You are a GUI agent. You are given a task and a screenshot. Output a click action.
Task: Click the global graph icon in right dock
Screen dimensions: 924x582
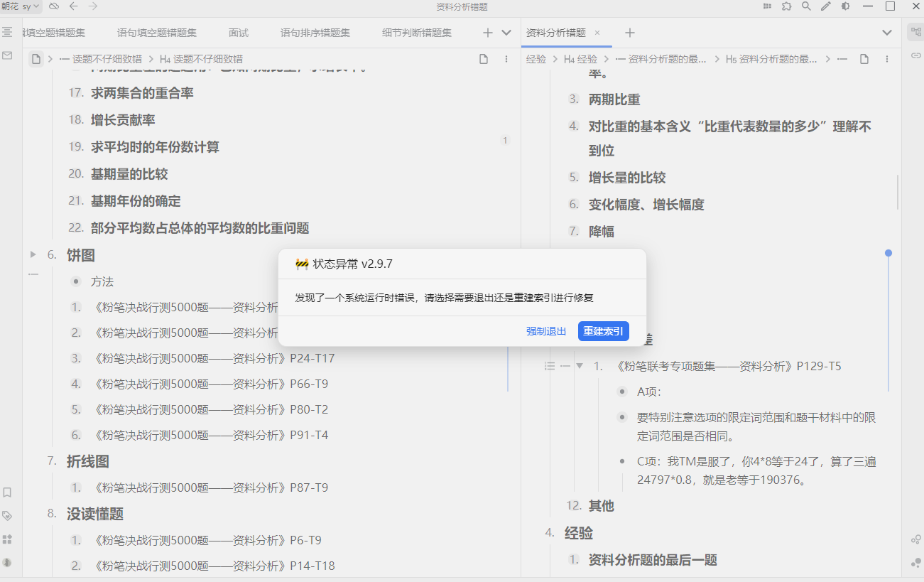tap(915, 539)
